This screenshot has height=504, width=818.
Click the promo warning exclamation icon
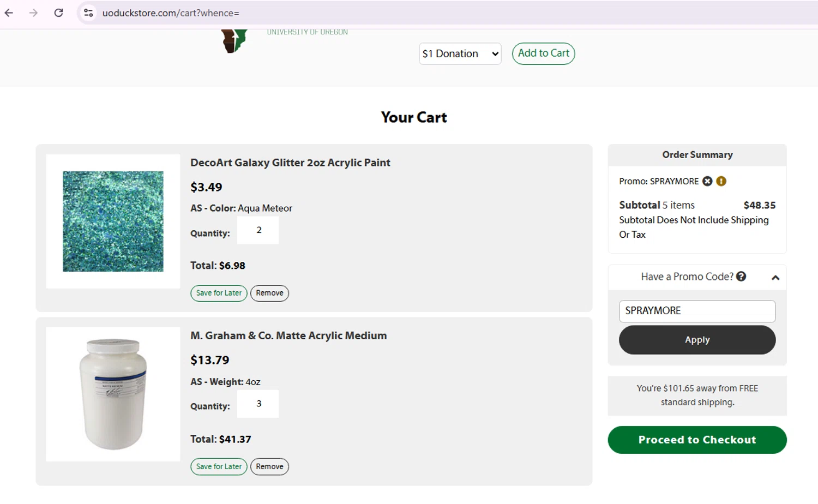point(721,181)
